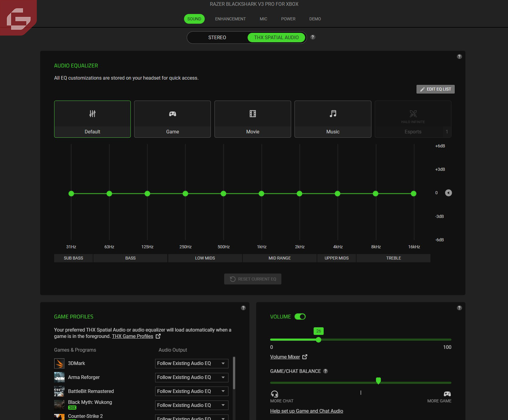Select the Music EQ preset label
This screenshot has width=508, height=420.
(x=333, y=132)
